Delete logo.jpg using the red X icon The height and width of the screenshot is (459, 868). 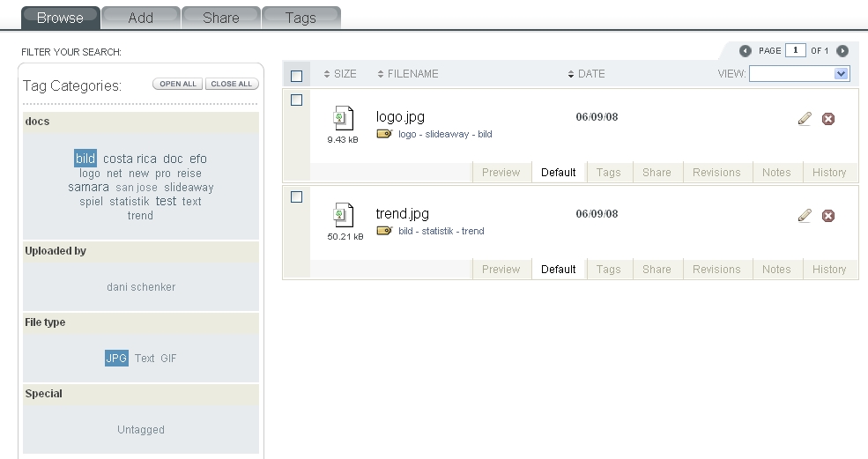coord(828,119)
